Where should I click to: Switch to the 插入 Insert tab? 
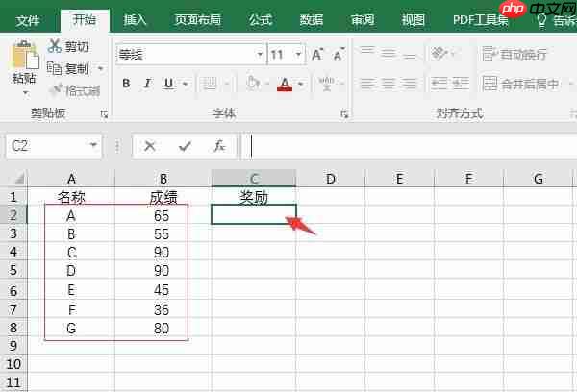(x=135, y=20)
